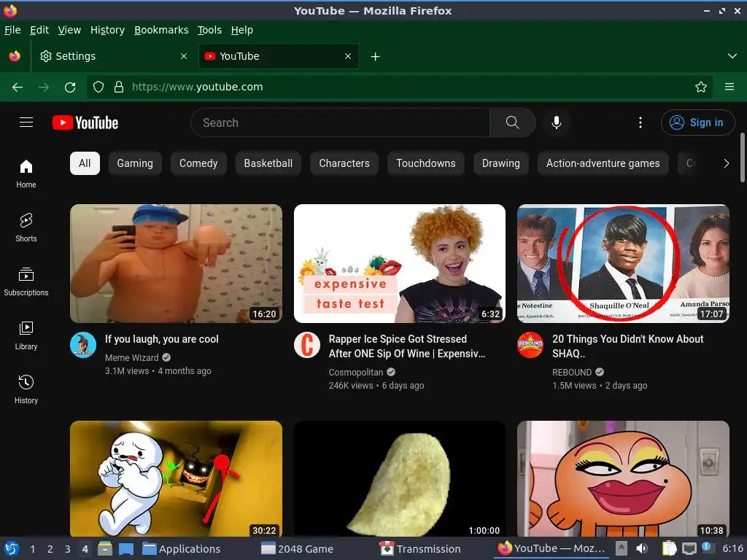Viewport: 747px width, 560px height.
Task: Open a new tab with plus
Action: 376,57
